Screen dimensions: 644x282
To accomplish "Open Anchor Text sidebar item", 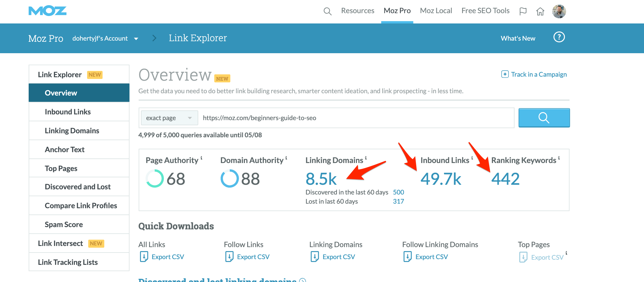I will pos(79,149).
